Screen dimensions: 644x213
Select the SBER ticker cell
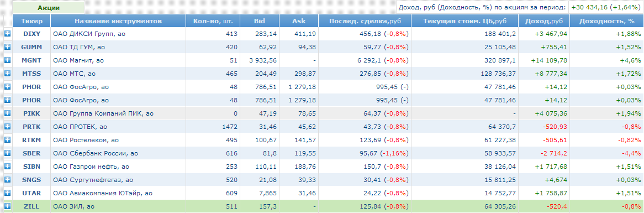(x=31, y=153)
